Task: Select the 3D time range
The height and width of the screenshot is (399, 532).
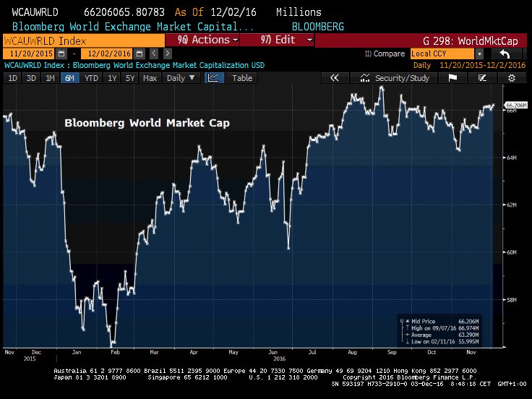Action: coord(31,78)
